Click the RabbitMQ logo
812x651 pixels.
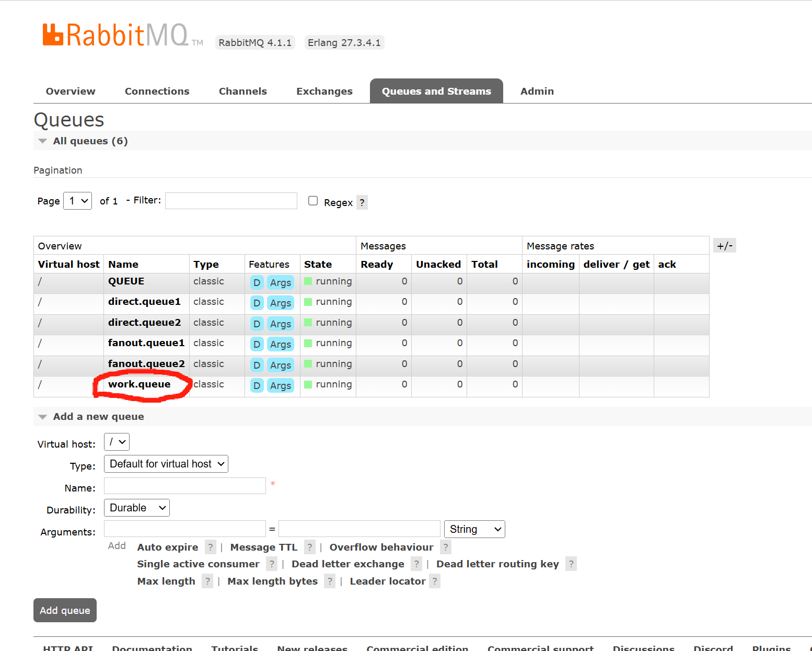click(x=121, y=35)
